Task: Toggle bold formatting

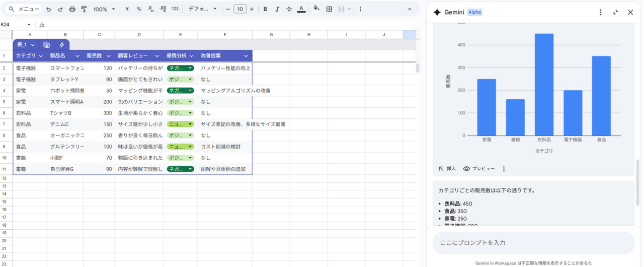Action: pyautogui.click(x=265, y=9)
